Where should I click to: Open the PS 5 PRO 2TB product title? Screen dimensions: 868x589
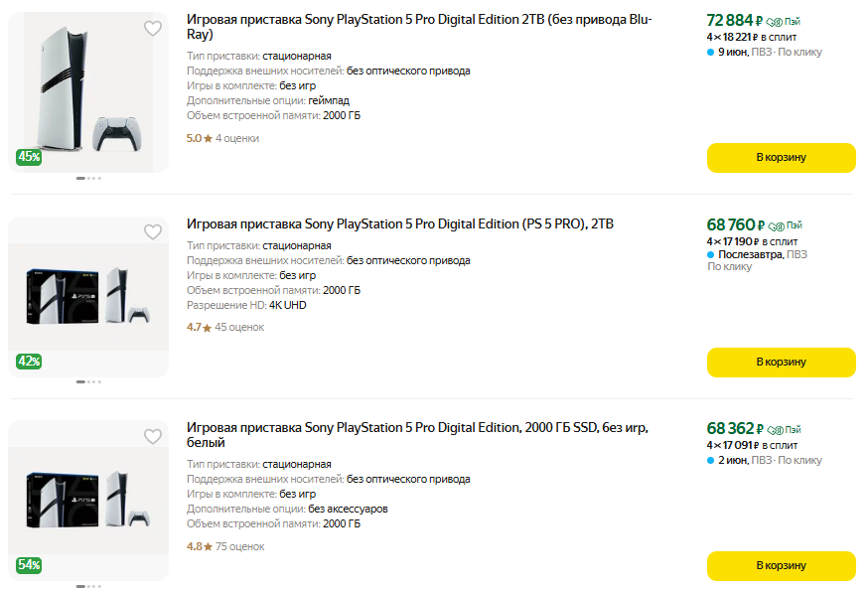coord(399,224)
